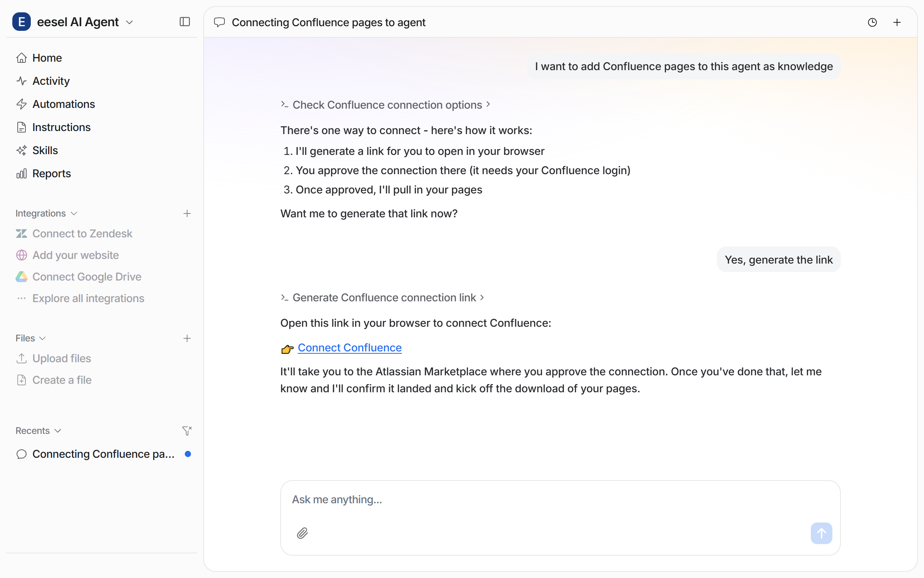Viewport: 924px width, 578px height.
Task: Click the chat icon in the header title
Action: pyautogui.click(x=219, y=22)
